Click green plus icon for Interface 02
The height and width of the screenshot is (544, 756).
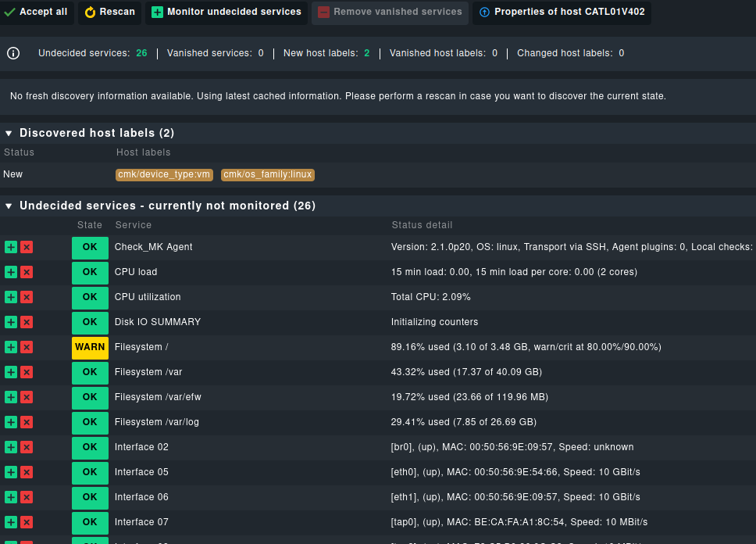tap(11, 447)
